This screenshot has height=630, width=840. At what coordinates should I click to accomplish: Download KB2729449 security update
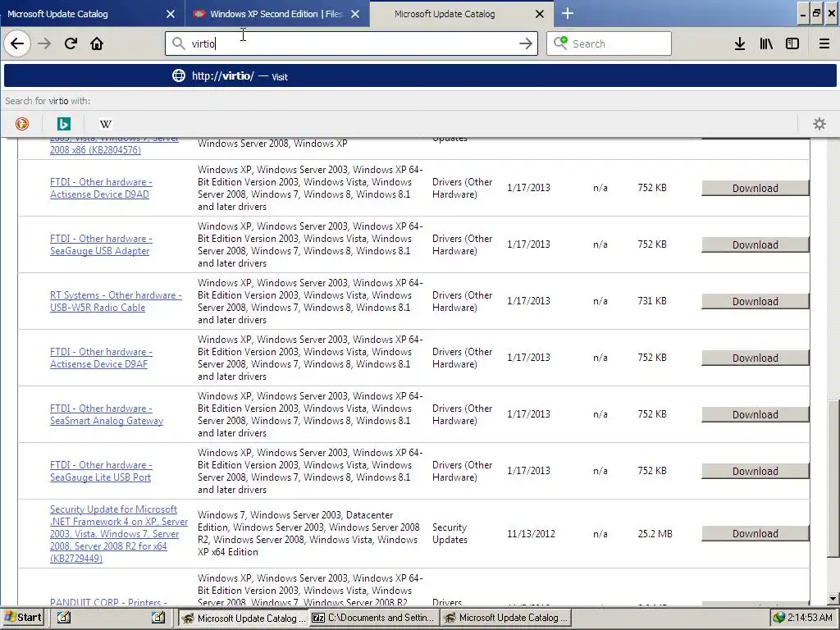[x=755, y=533]
